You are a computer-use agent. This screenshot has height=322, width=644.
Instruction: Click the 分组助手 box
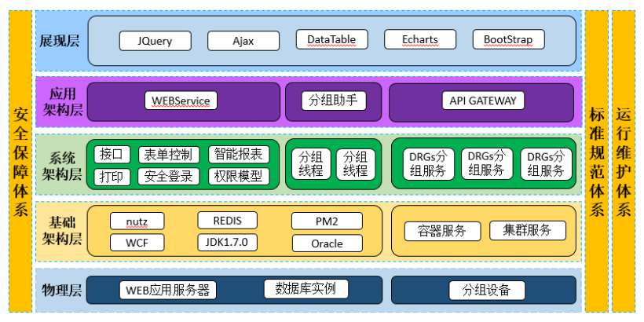click(334, 101)
